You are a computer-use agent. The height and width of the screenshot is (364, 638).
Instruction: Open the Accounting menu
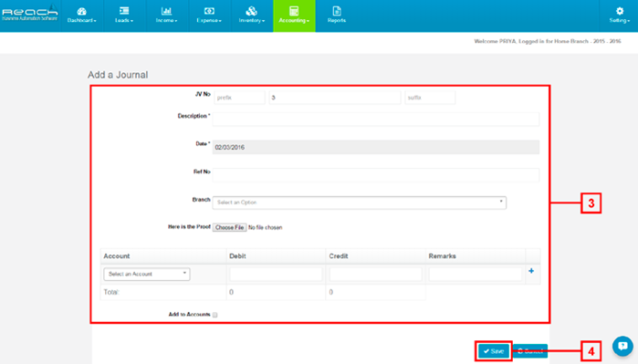pyautogui.click(x=294, y=16)
